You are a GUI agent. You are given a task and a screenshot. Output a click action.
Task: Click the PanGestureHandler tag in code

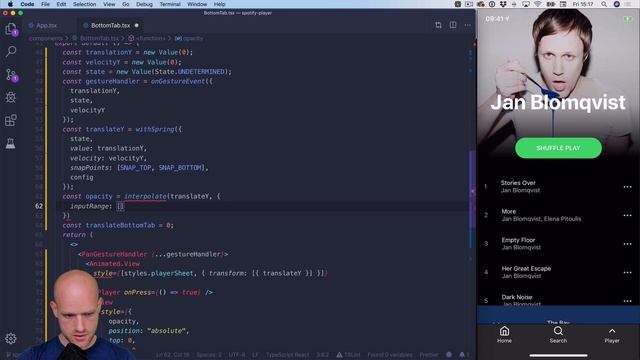click(114, 254)
